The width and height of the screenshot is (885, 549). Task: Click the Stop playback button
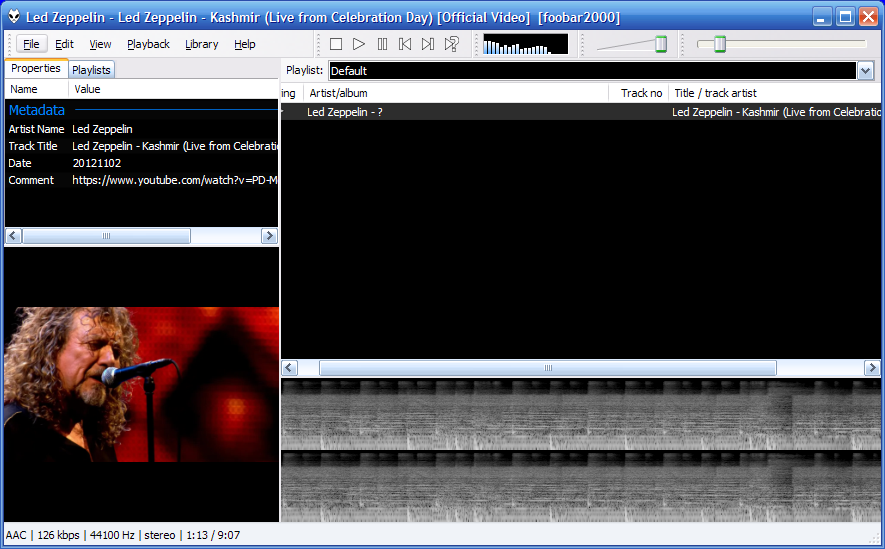click(336, 44)
